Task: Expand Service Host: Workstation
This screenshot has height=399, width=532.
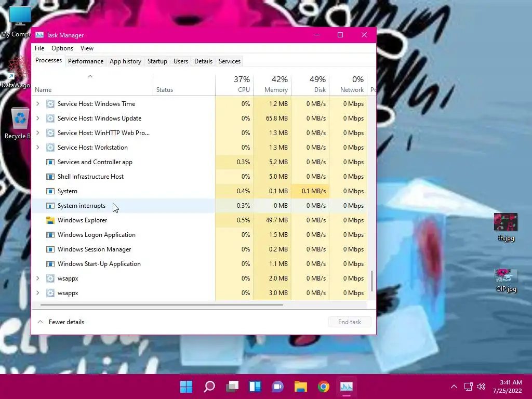Action: pyautogui.click(x=37, y=148)
